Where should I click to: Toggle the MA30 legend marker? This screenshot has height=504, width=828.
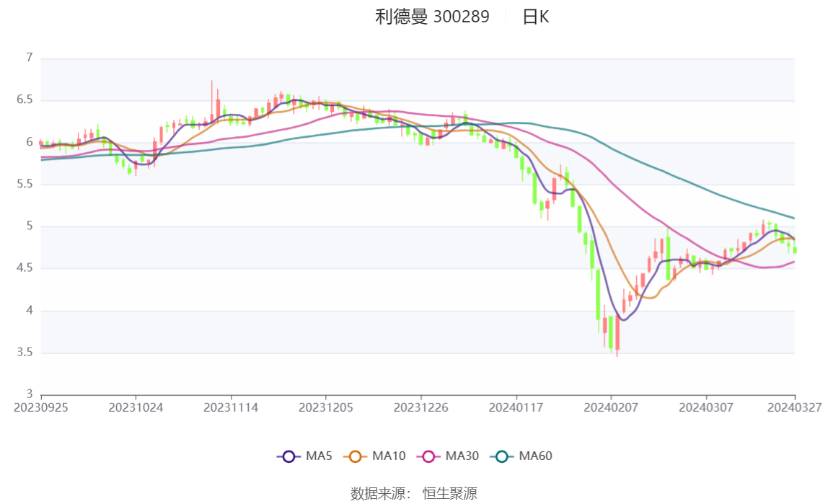click(428, 456)
